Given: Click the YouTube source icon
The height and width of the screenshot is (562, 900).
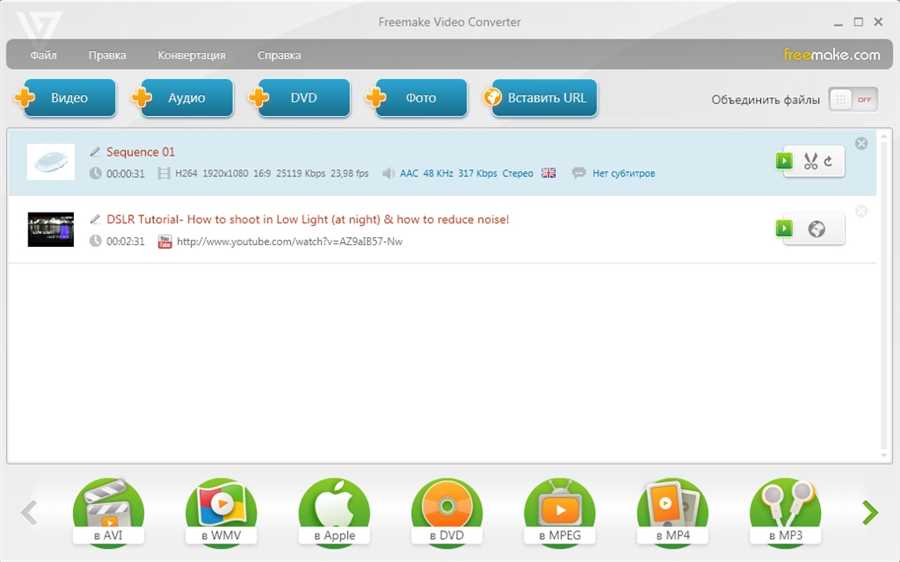Looking at the screenshot, I should tap(165, 242).
